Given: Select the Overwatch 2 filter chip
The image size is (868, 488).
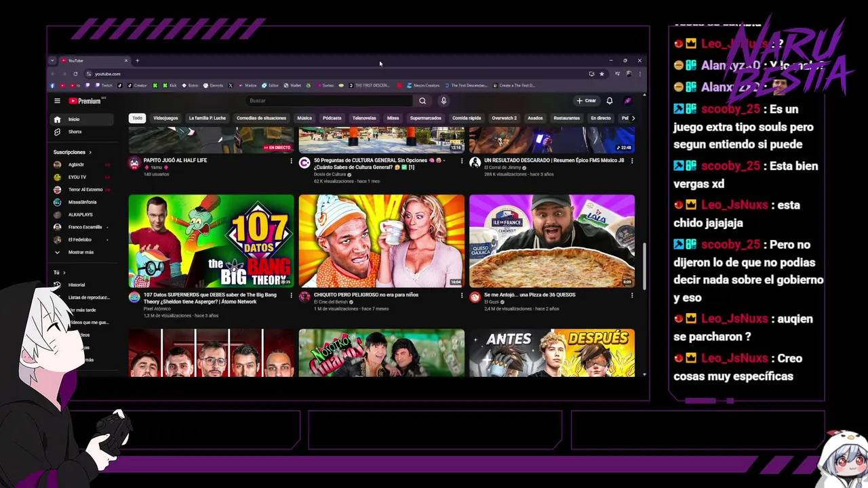Looking at the screenshot, I should [504, 118].
